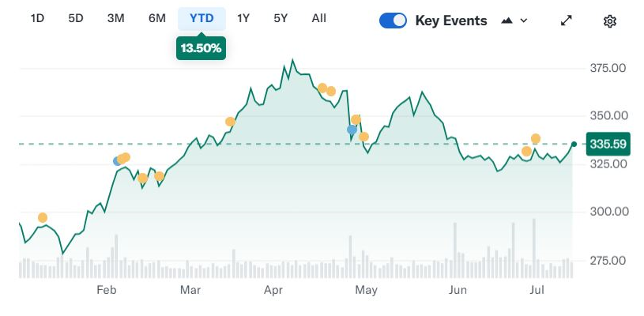The height and width of the screenshot is (316, 644).
Task: Click the YTD range tab
Action: (x=201, y=18)
